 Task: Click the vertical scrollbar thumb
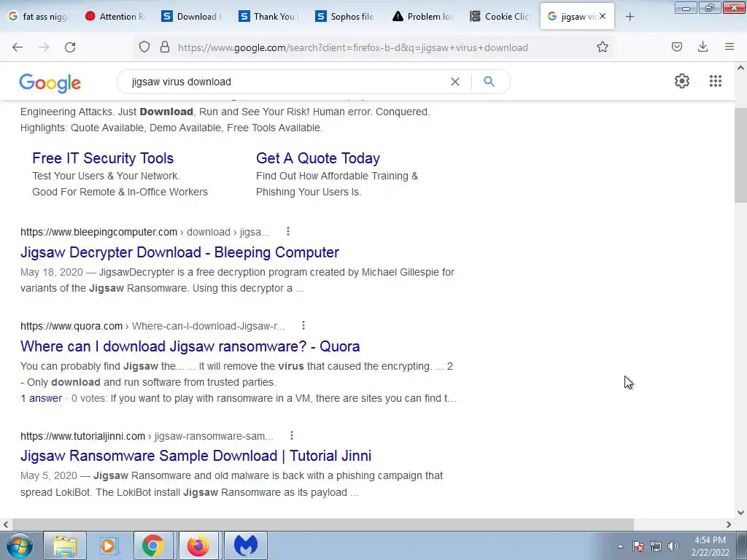[740, 155]
